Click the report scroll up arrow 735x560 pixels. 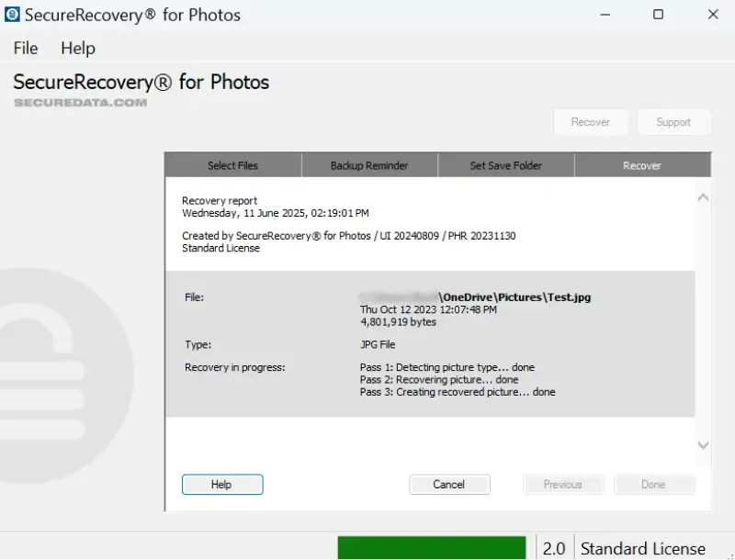coord(703,197)
